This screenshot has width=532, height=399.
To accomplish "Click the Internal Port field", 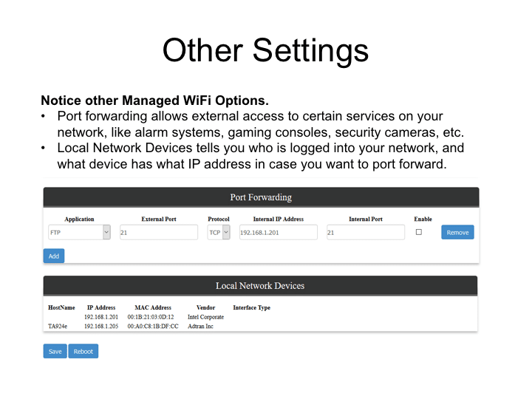I will click(366, 233).
